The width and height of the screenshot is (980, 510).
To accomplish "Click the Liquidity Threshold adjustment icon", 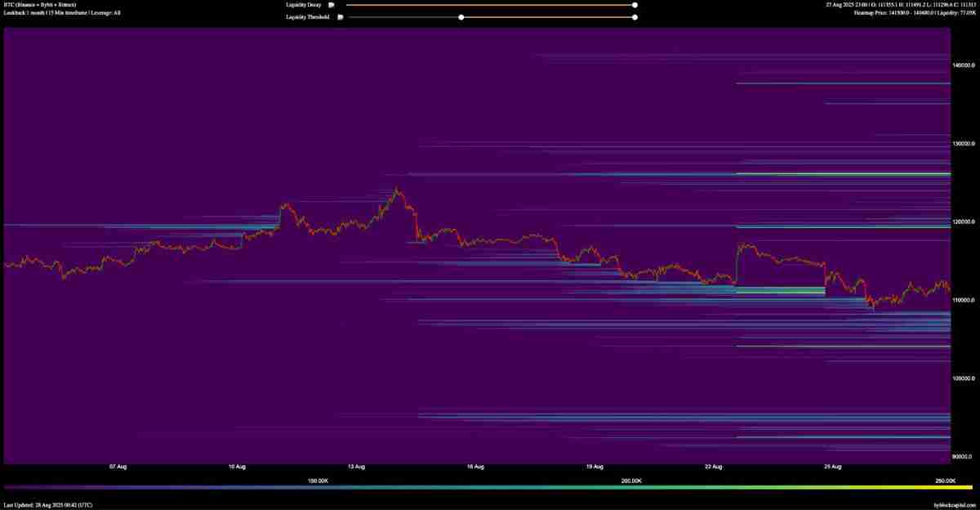I will [x=340, y=16].
